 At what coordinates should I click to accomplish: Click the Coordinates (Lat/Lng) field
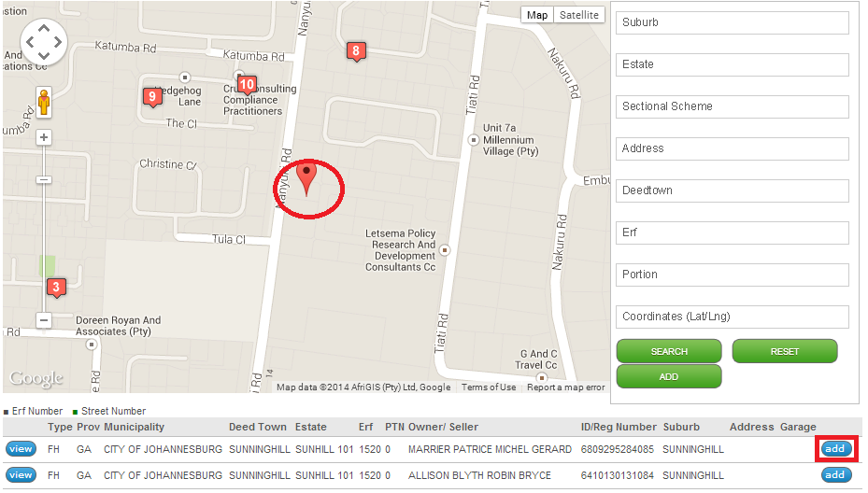click(732, 317)
